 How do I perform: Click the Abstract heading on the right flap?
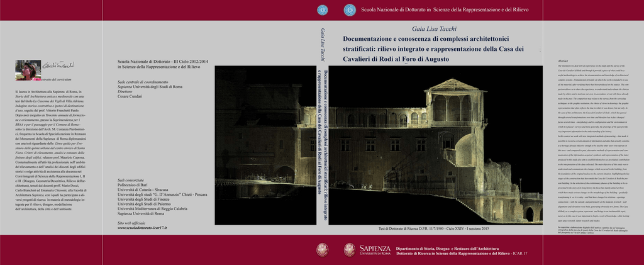563,60
